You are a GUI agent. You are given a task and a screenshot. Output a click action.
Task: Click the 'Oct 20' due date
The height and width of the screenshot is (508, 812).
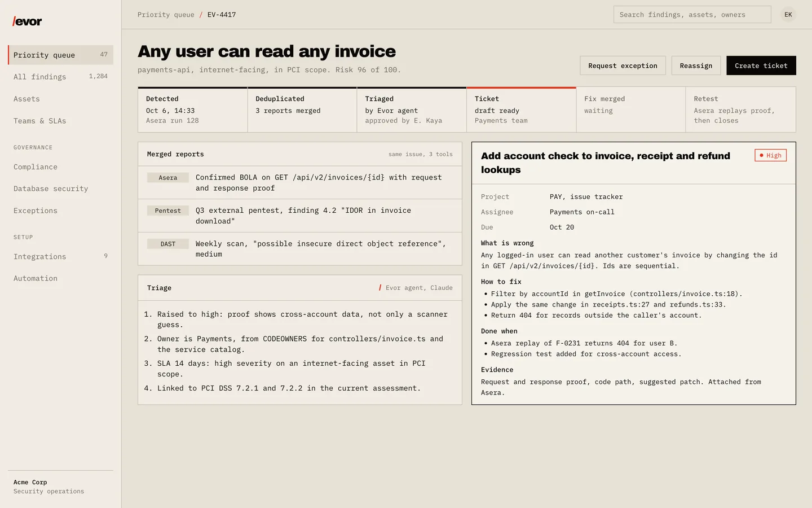[x=562, y=227]
